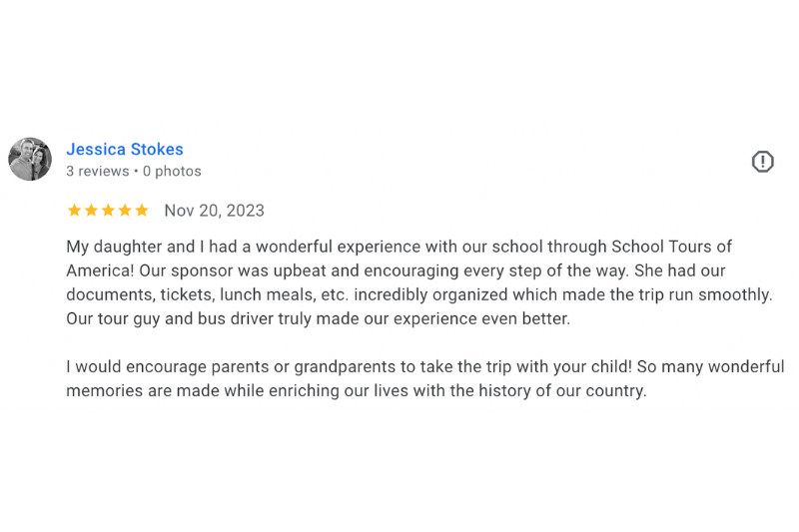Click the "School Tours of America" phrase
799x532 pixels.
coord(671,247)
